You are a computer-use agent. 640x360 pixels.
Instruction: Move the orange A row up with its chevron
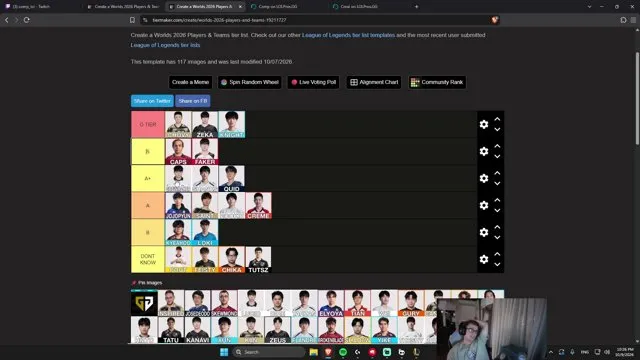(497, 200)
